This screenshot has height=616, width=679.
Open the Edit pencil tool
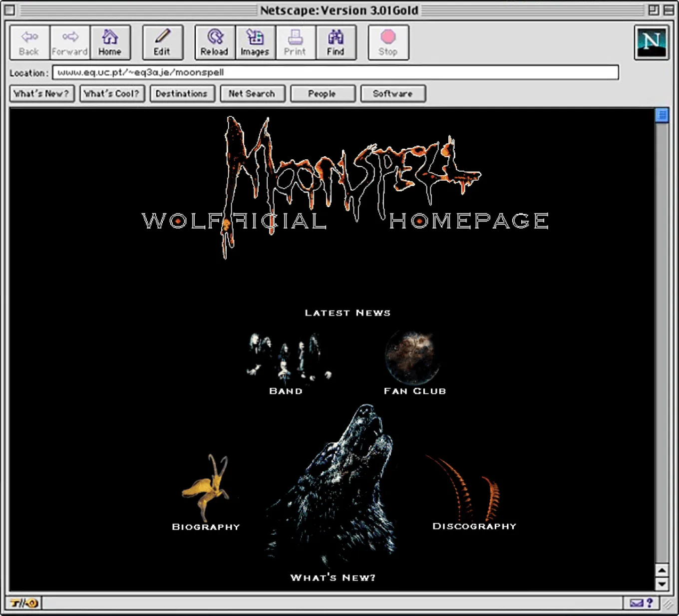click(x=162, y=43)
